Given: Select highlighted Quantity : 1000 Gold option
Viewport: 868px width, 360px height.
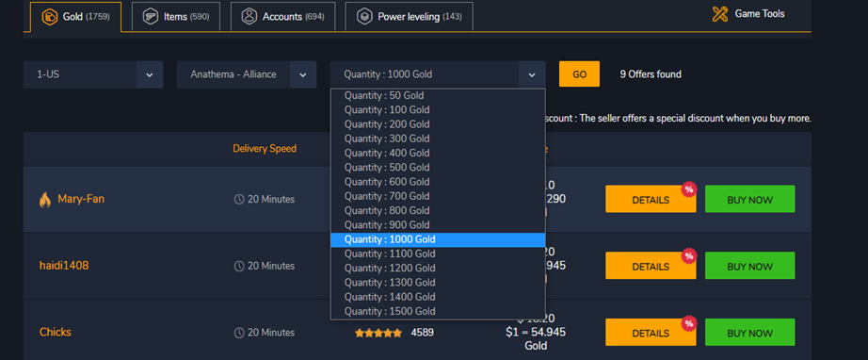Looking at the screenshot, I should (x=438, y=239).
